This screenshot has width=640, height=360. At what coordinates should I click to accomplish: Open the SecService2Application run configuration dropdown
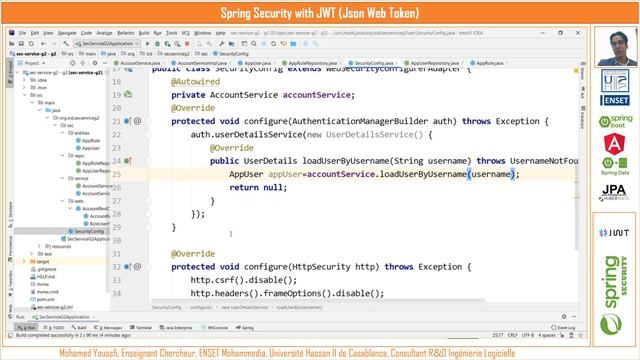click(108, 43)
